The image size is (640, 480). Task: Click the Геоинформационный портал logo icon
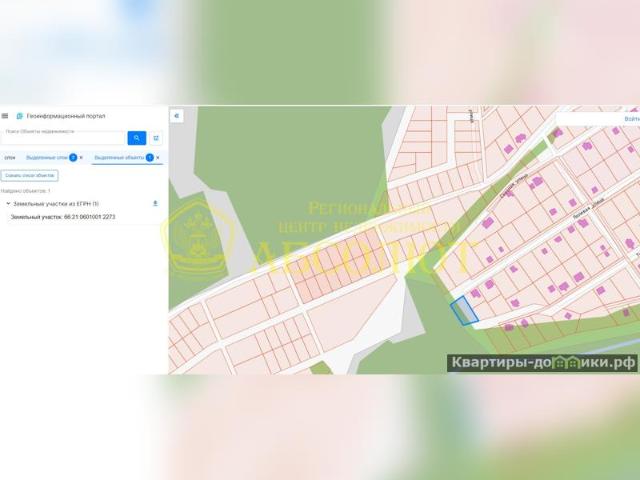tap(19, 116)
